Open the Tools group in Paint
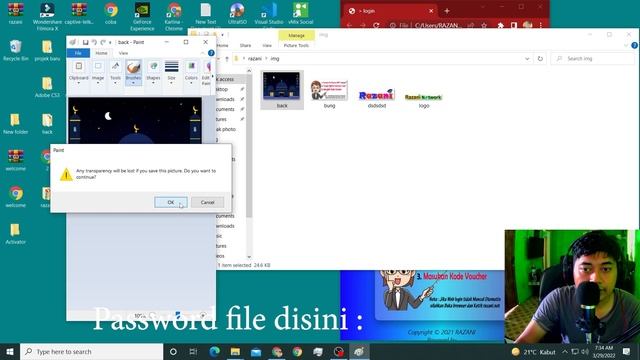The height and width of the screenshot is (360, 640). 116,72
